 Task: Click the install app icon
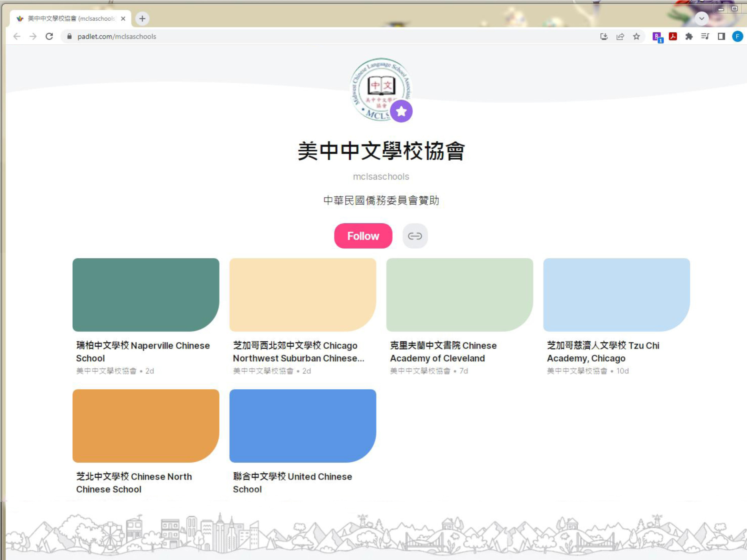pos(604,36)
